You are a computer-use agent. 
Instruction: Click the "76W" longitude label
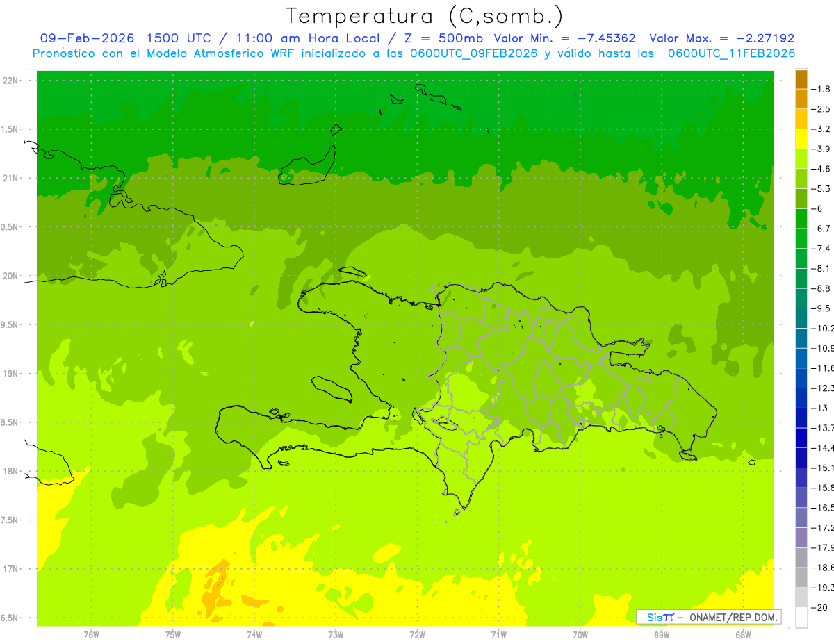(x=91, y=635)
